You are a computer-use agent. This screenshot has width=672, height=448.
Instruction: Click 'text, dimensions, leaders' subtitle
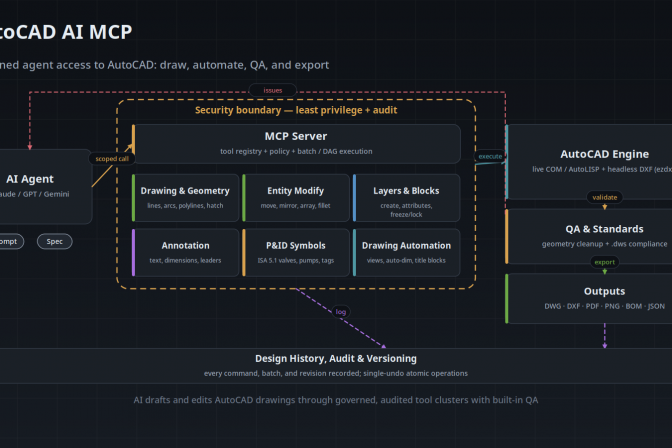[x=185, y=260]
